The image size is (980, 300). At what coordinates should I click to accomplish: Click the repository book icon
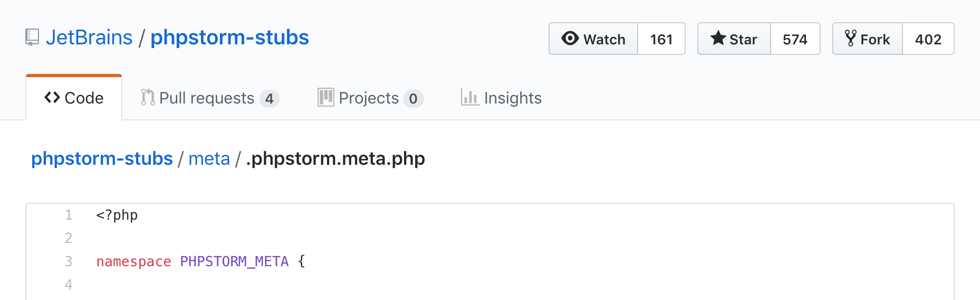[32, 37]
